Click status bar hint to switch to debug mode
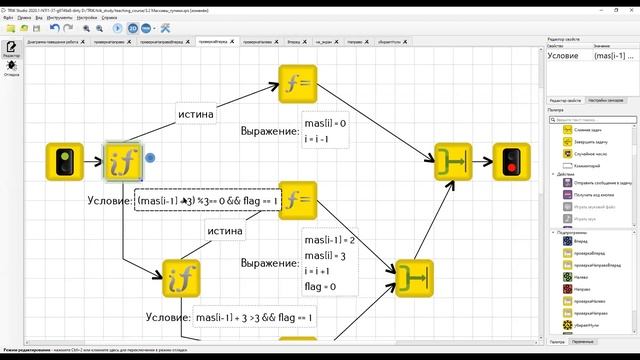The height and width of the screenshot is (360, 640). pos(96,350)
